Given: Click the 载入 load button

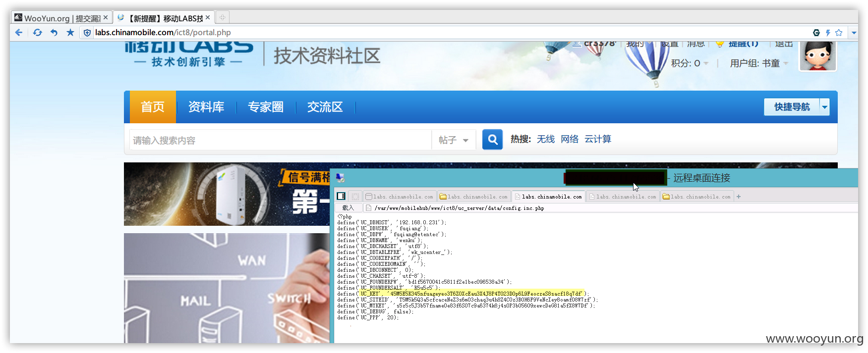Looking at the screenshot, I should (x=348, y=208).
